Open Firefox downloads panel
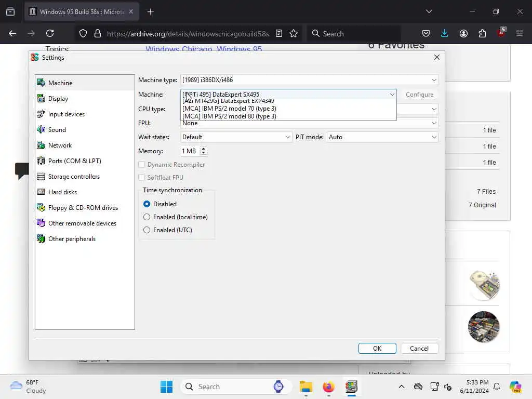This screenshot has height=399, width=532. [445, 33]
